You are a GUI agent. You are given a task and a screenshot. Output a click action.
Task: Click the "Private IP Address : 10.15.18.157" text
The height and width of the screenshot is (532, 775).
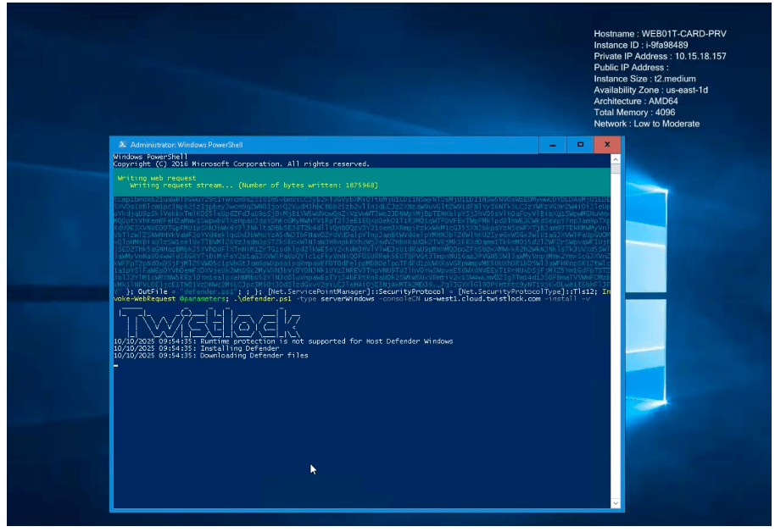(x=660, y=56)
